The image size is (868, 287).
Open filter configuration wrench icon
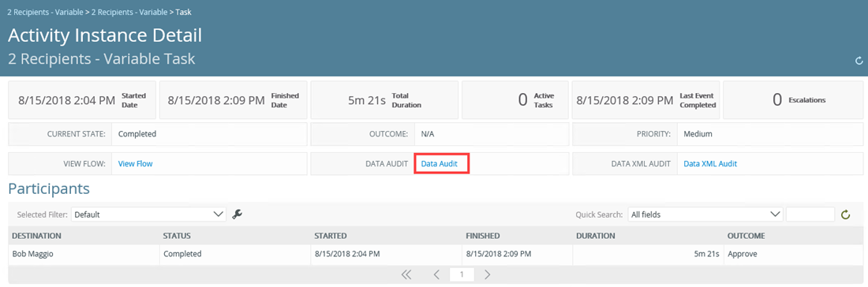[x=237, y=214]
